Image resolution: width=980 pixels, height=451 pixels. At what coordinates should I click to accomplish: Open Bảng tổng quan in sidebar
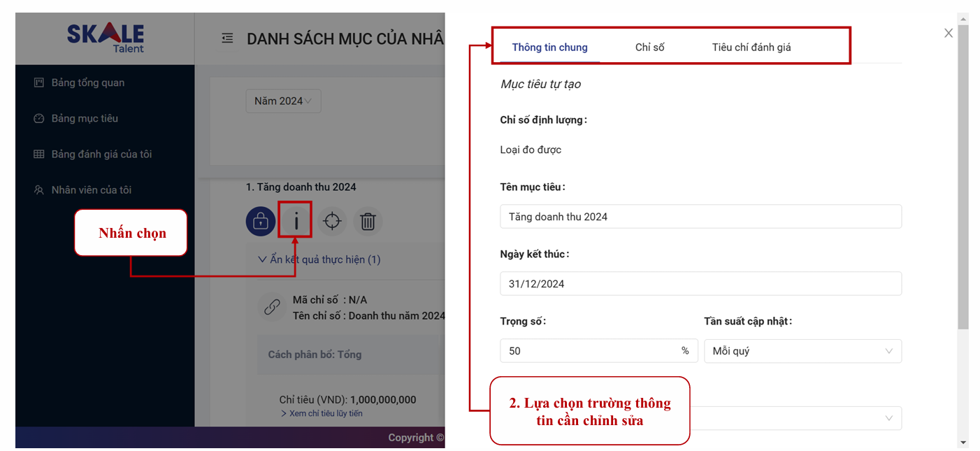(87, 83)
